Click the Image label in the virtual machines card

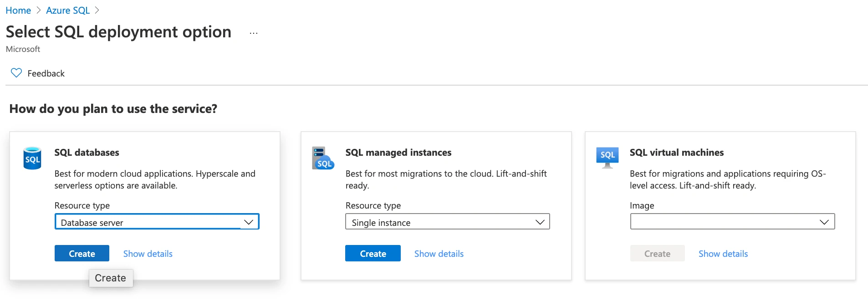point(642,205)
